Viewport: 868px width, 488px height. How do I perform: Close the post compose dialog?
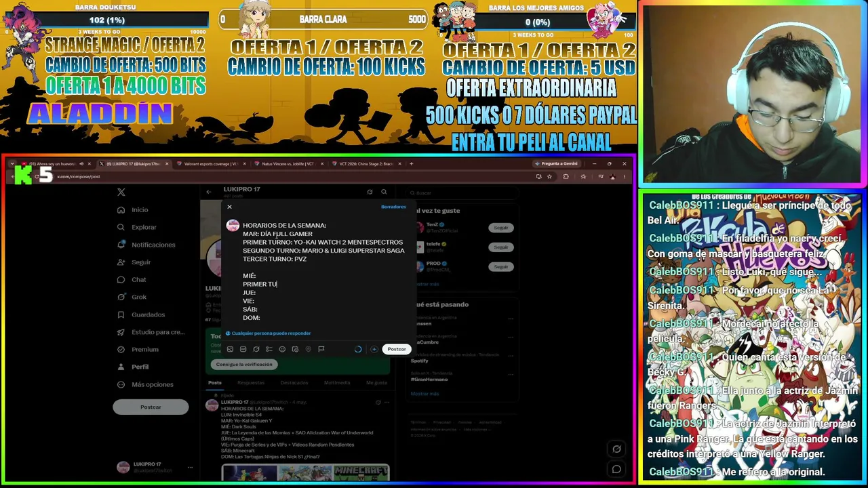pyautogui.click(x=229, y=207)
